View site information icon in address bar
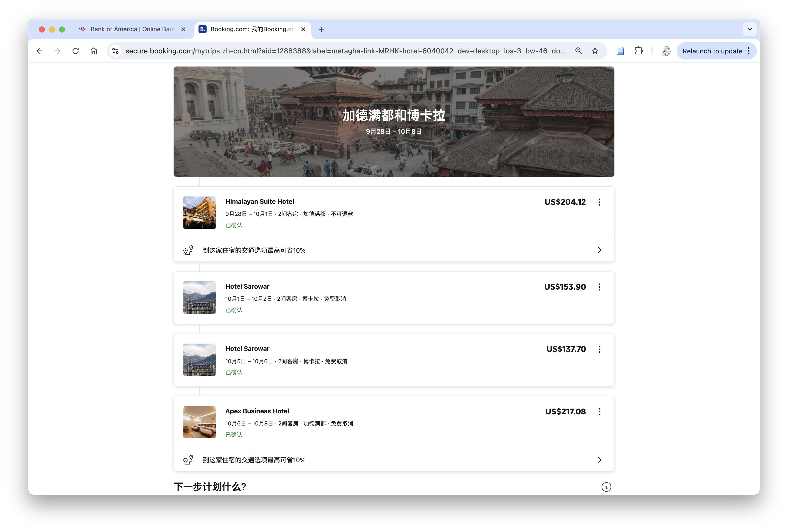Screen dimensions: 788x532 tap(116, 51)
